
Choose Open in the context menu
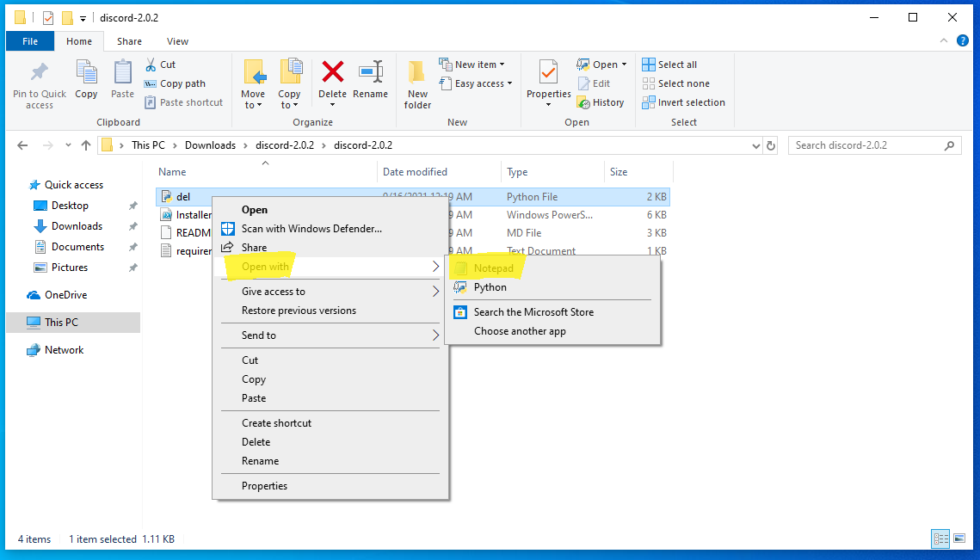(255, 210)
